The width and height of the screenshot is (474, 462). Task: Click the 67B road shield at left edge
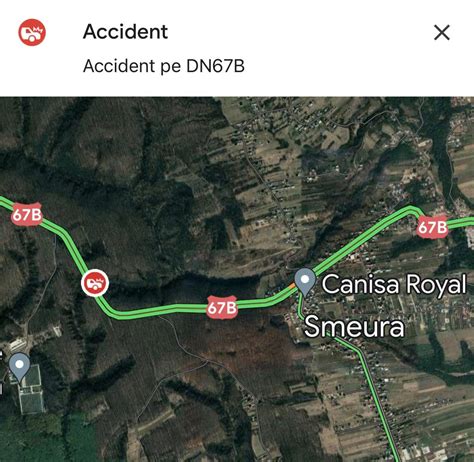coord(27,214)
